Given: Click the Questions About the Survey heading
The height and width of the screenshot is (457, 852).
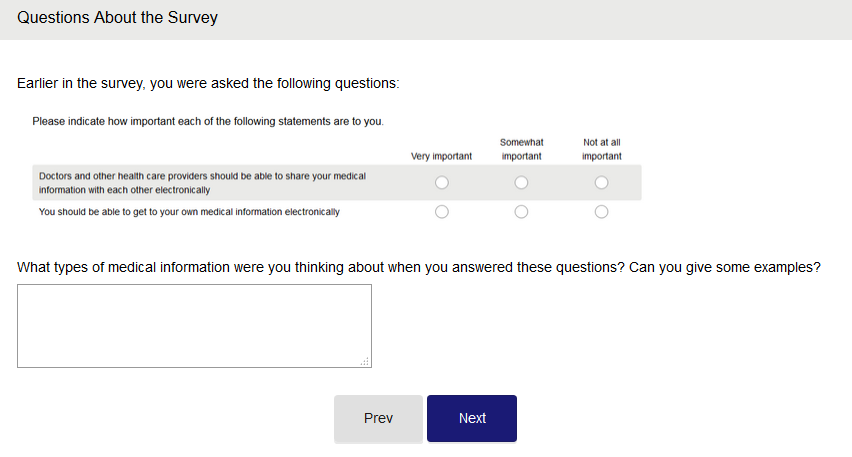Looking at the screenshot, I should pos(117,18).
